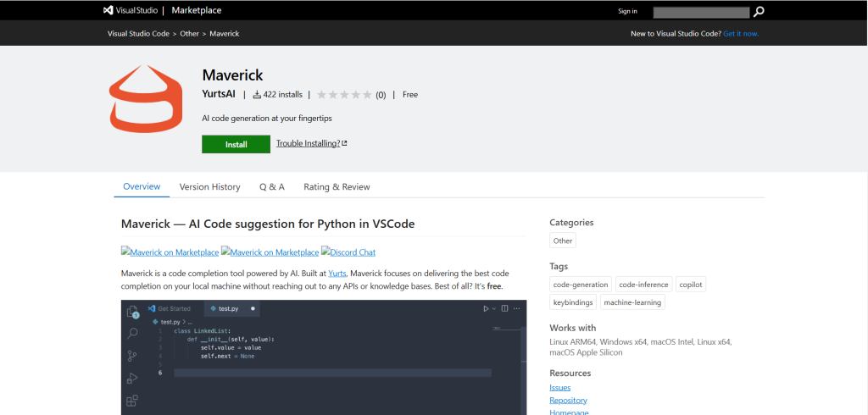Image resolution: width=868 pixels, height=415 pixels.
Task: Click the Visual Studio logo icon
Action: coord(109,11)
